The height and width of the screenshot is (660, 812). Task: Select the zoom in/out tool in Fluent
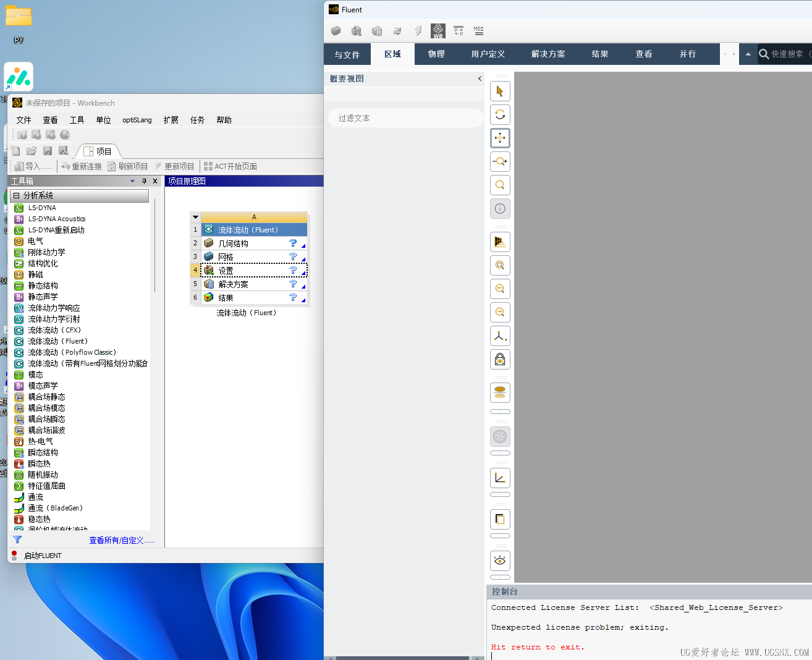[x=500, y=161]
